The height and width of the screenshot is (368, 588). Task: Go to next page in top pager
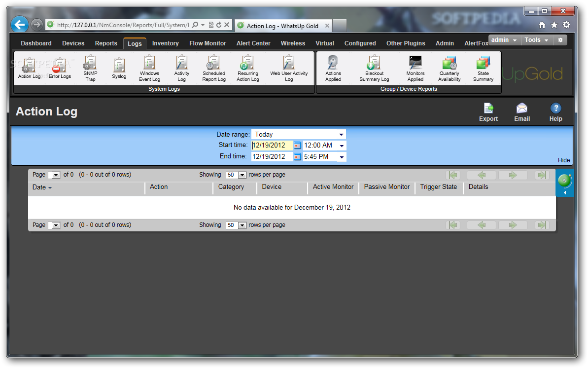click(513, 175)
